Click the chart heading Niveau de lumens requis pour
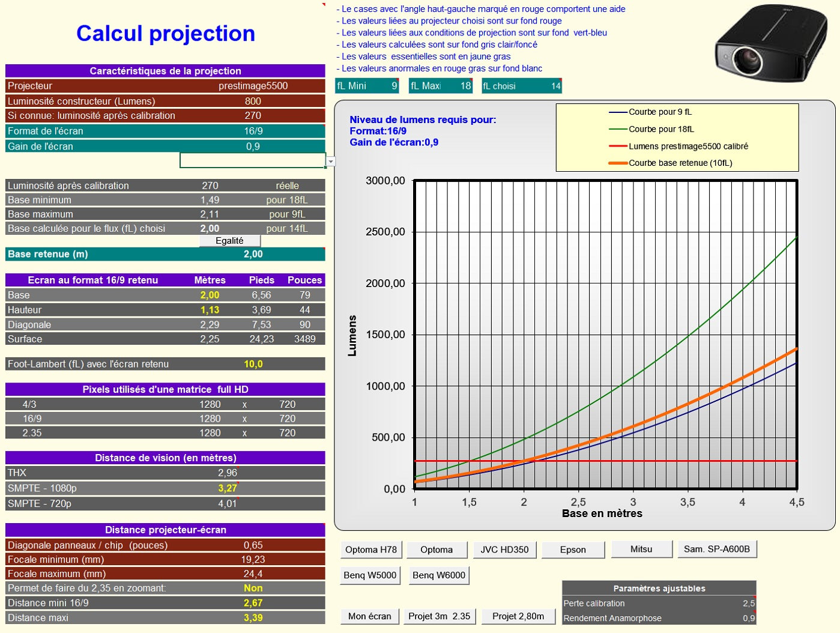This screenshot has width=840, height=633. click(423, 120)
